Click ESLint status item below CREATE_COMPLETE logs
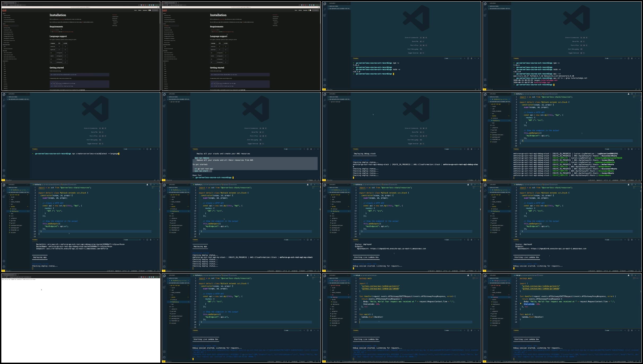 click(x=623, y=180)
